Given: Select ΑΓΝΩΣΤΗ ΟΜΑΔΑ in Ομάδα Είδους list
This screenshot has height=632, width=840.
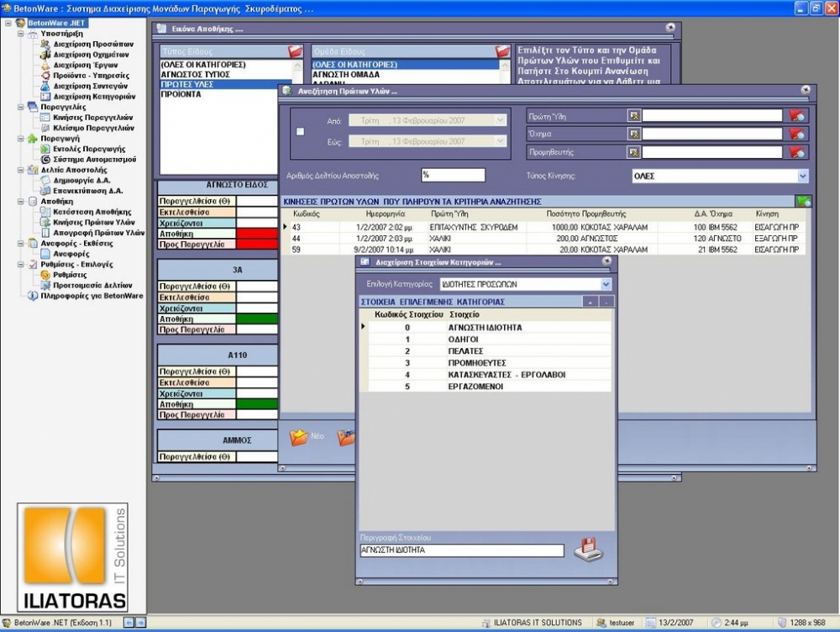Looking at the screenshot, I should tap(406, 75).
